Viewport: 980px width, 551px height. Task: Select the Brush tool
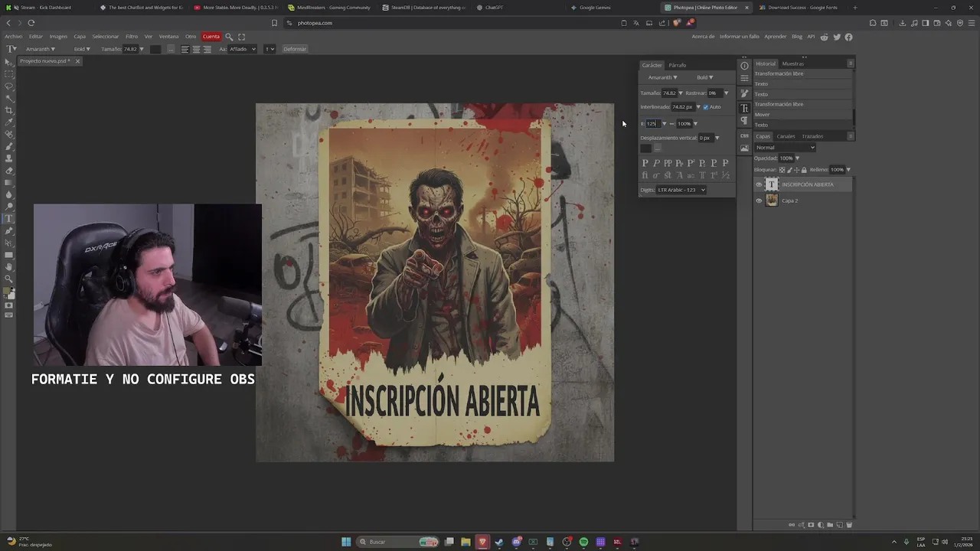(x=9, y=146)
